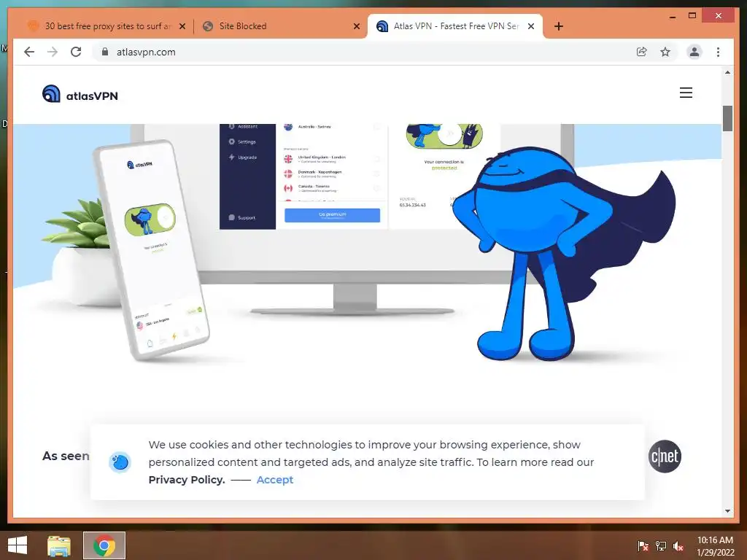Close the 30 best free proxy sites tab

click(182, 26)
